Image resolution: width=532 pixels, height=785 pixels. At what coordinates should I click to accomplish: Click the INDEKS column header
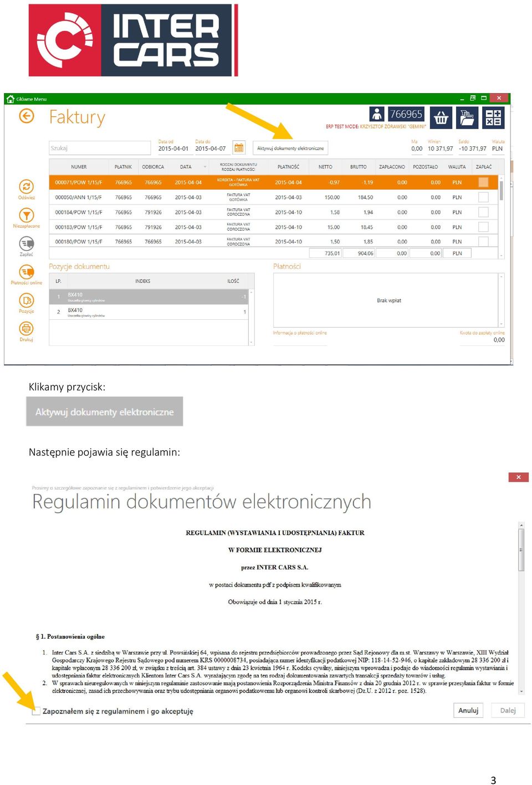click(143, 281)
